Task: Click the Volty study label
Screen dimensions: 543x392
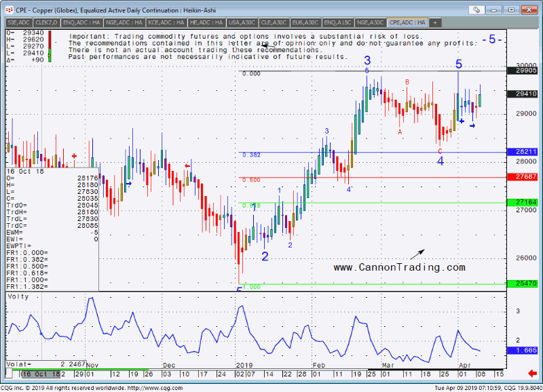Action: [17, 296]
